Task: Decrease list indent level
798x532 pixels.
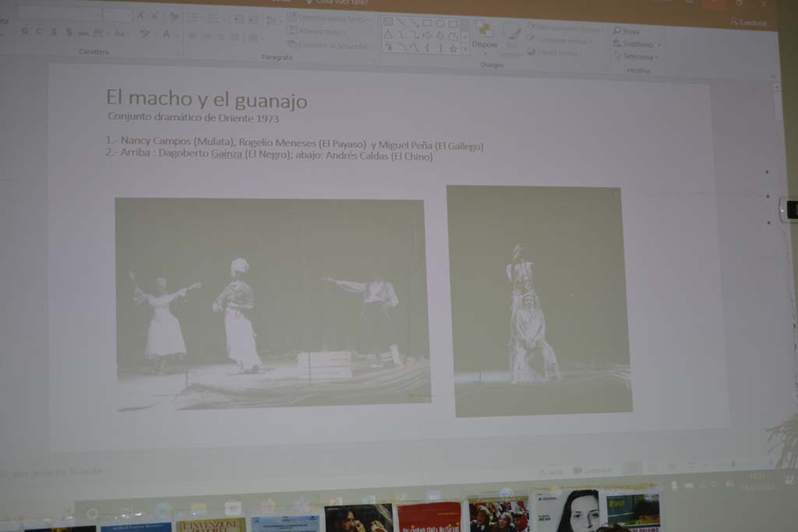Action: [x=238, y=19]
